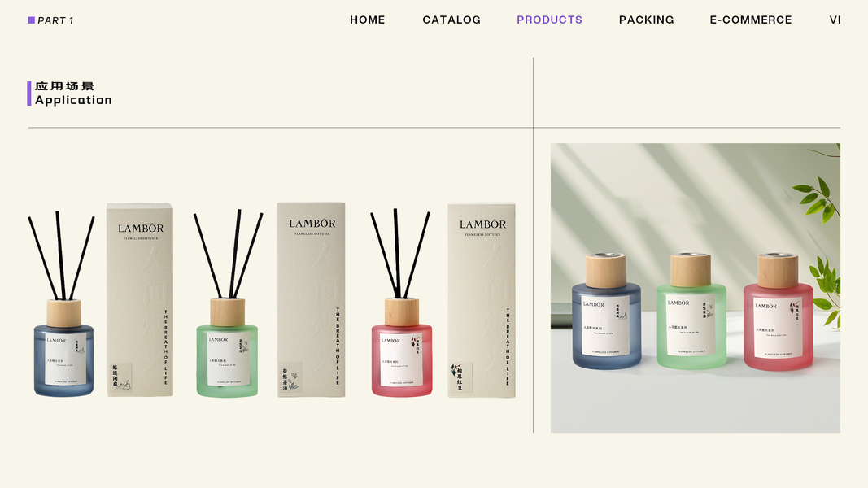The width and height of the screenshot is (868, 488).
Task: Open the PACKING navigation link
Action: point(646,20)
